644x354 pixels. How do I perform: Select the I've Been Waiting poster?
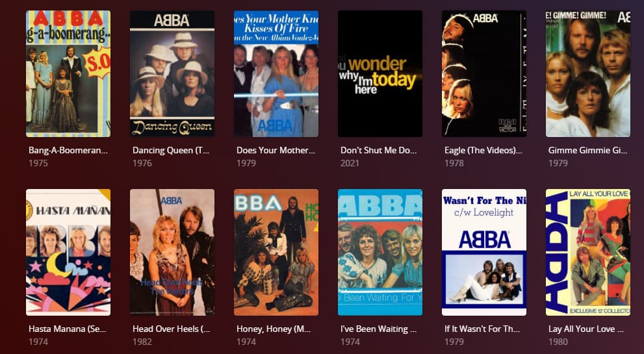tap(380, 252)
